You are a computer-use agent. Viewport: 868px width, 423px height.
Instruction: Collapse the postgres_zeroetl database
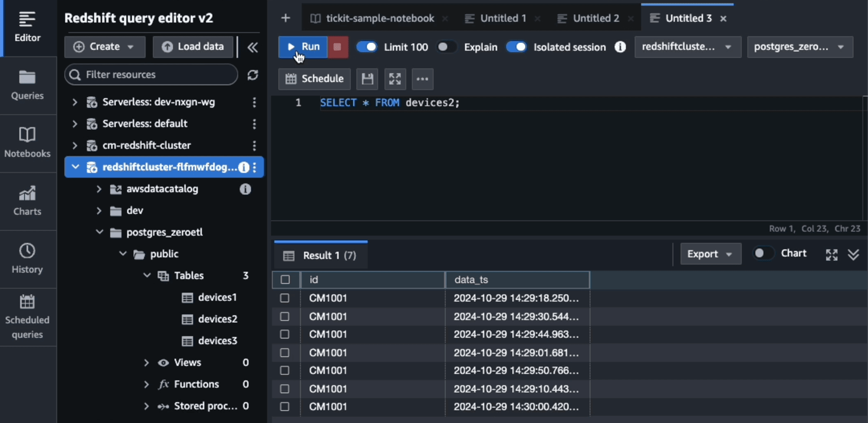tap(99, 232)
